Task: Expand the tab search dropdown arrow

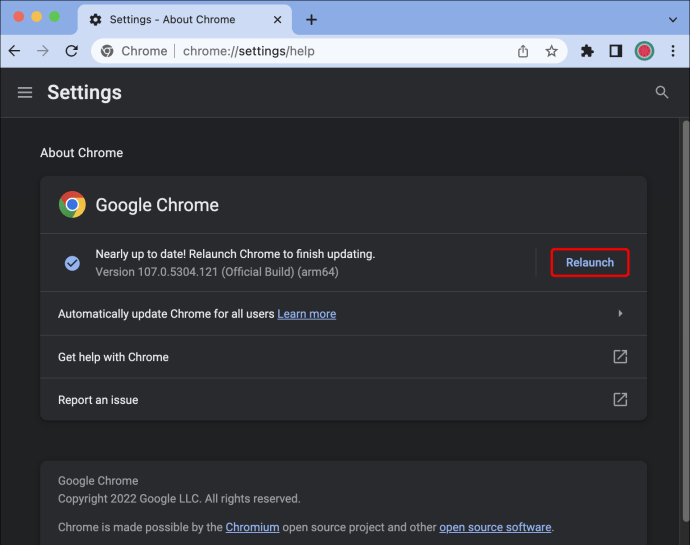Action: (x=673, y=20)
